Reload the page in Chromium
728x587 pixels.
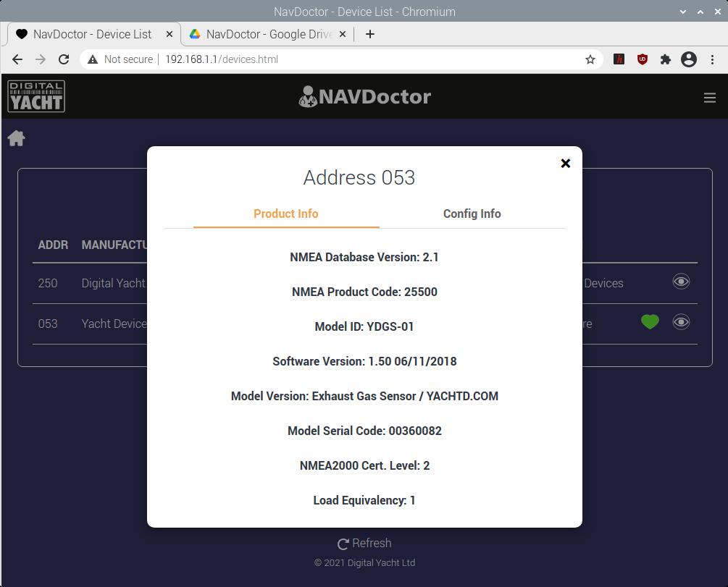(x=64, y=59)
